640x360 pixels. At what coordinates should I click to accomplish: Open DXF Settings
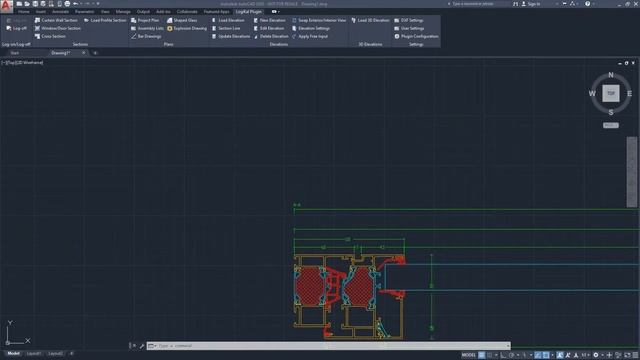(408, 20)
